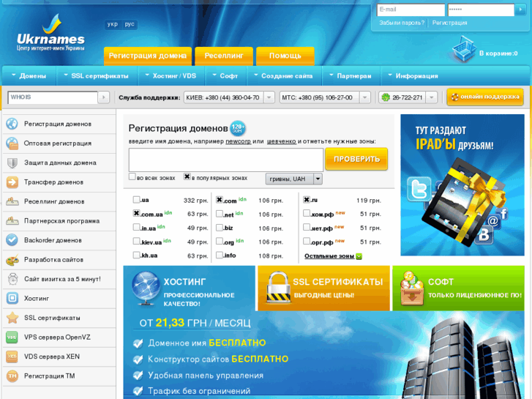
Task: Click the Реселлинг доменов sidebar icon
Action: coord(12,201)
